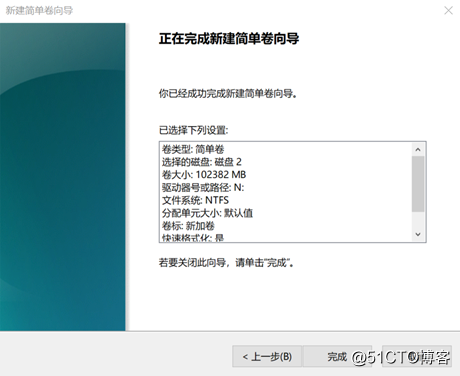460x376 pixels.
Task: Select the 分配单元大小: 默认值 line
Action: [207, 213]
